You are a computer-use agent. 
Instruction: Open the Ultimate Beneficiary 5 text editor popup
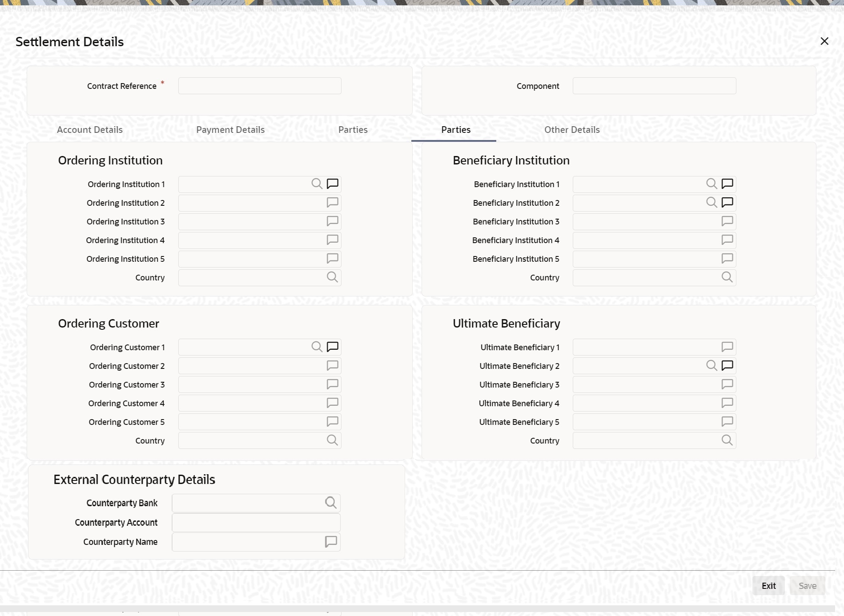727,422
